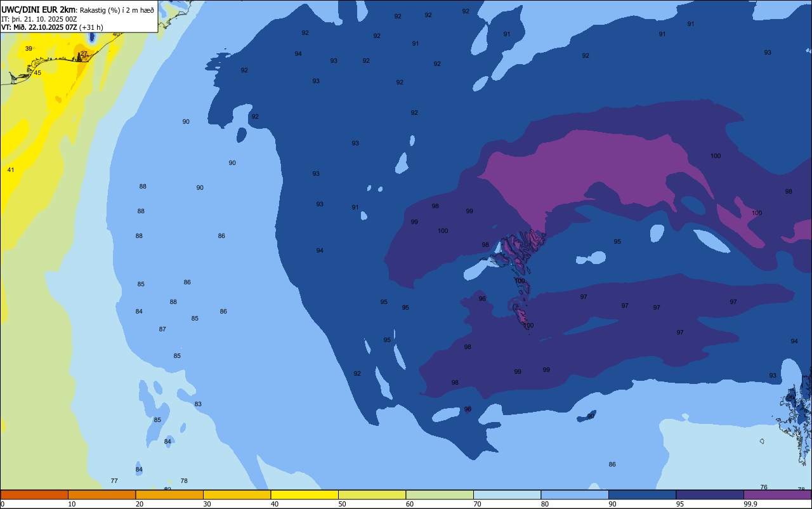Click the '99.9' legend scale label
812x509 pixels.
[750, 504]
